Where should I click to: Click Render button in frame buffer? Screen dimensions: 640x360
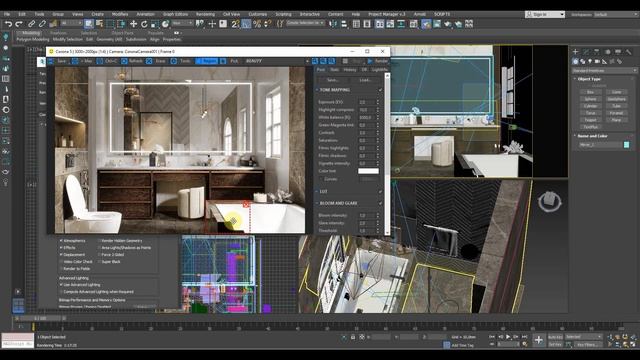(378, 61)
